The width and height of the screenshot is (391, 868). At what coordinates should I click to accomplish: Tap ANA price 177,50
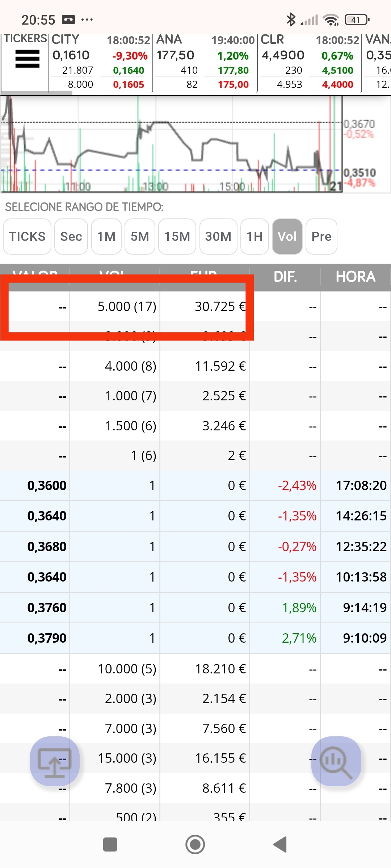[x=176, y=55]
